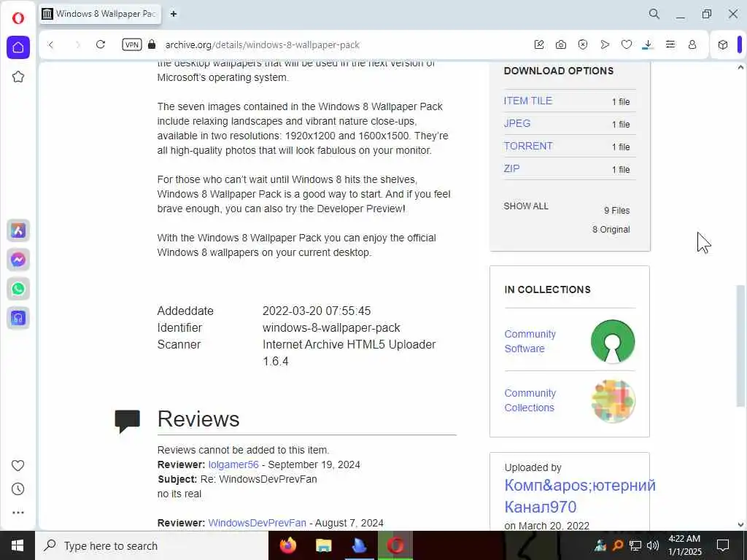
Task: Open Community Collections link
Action: [530, 400]
